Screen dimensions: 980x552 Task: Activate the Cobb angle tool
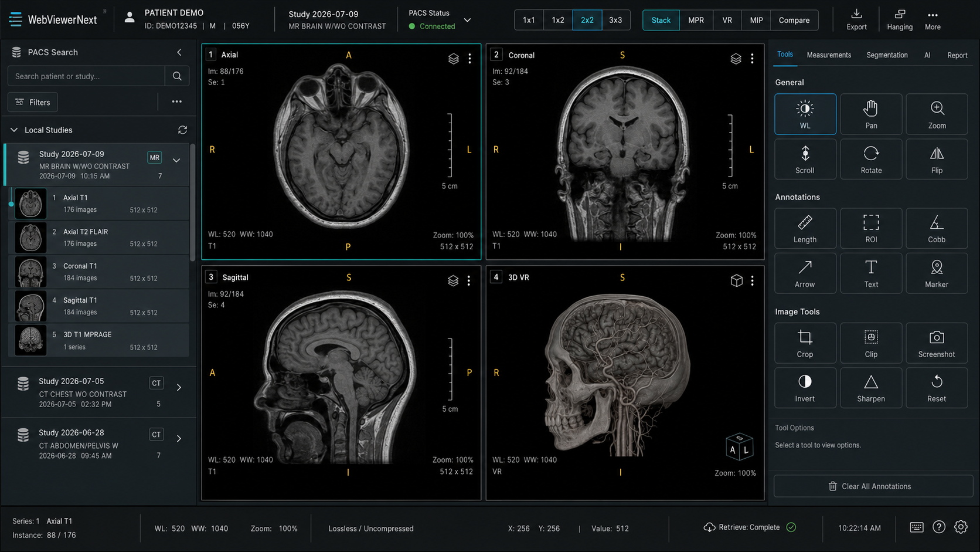[937, 228]
